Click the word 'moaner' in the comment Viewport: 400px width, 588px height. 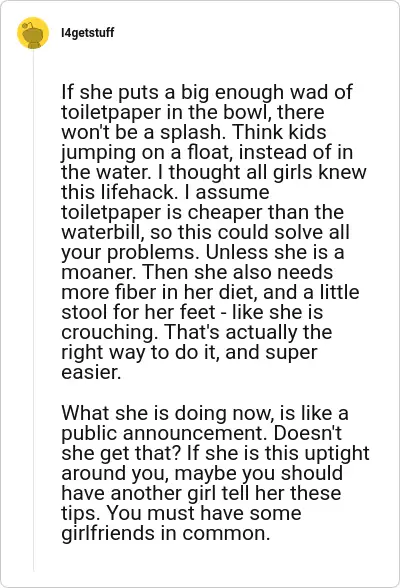97,272
